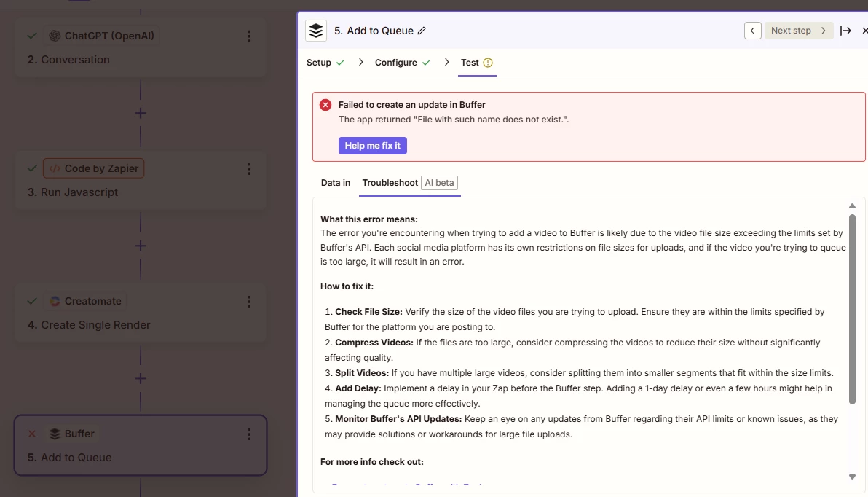868x497 pixels.
Task: Click the scrollbar down arrow
Action: click(x=852, y=477)
